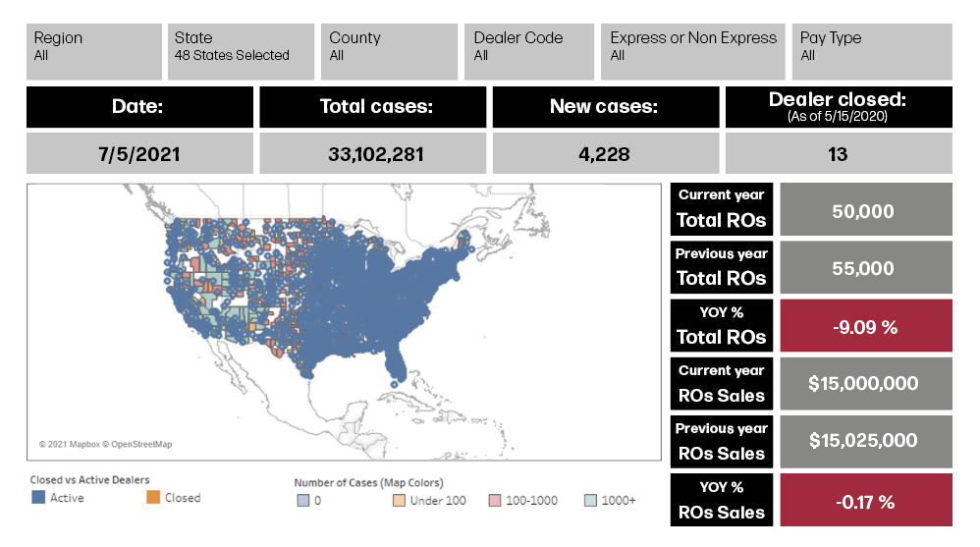Click the orange Closed legend swatch
980x547 pixels.
[x=153, y=498]
